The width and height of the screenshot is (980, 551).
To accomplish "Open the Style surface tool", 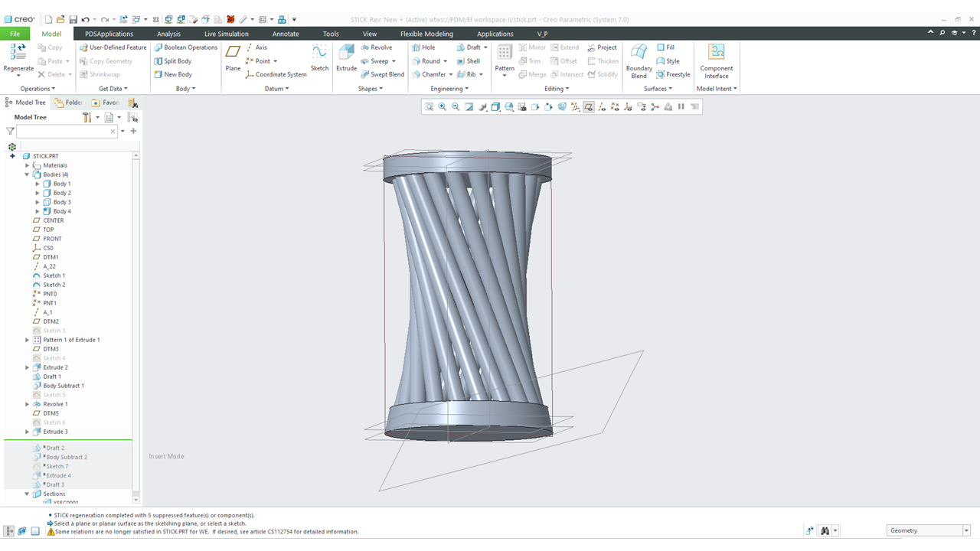I will click(x=668, y=61).
